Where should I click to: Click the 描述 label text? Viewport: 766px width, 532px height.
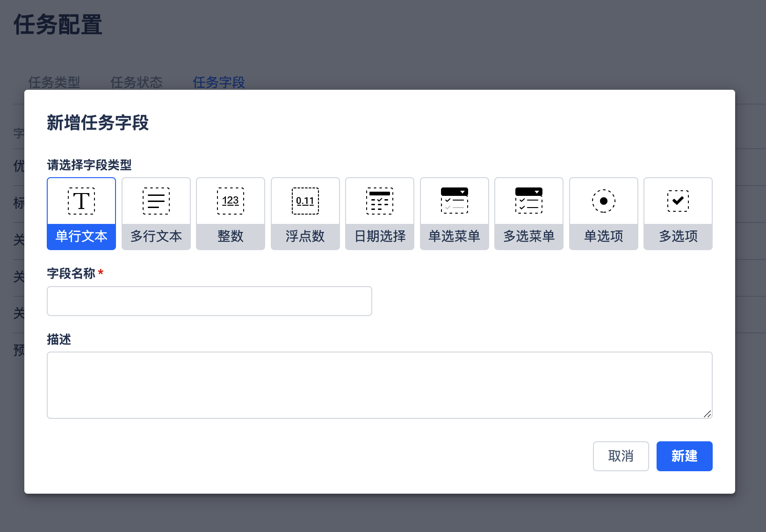tap(59, 339)
